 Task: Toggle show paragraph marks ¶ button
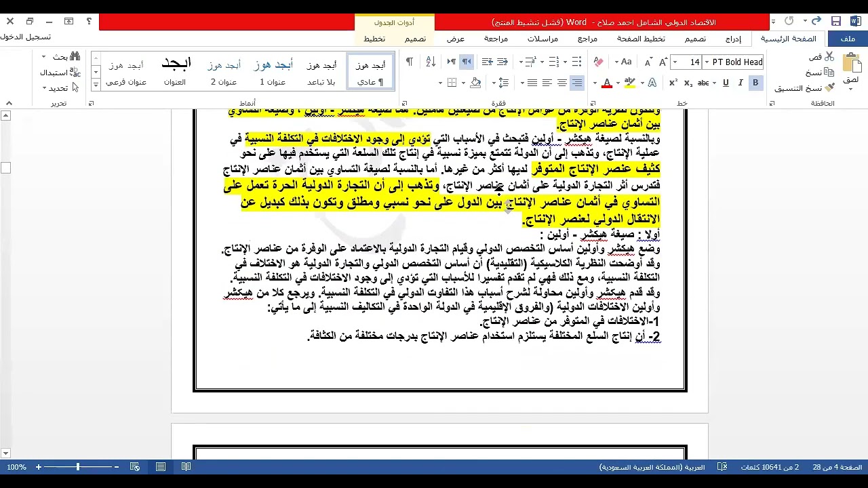409,62
